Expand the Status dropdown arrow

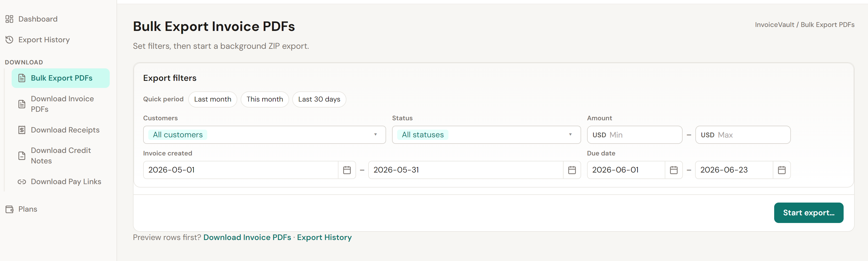click(x=570, y=134)
